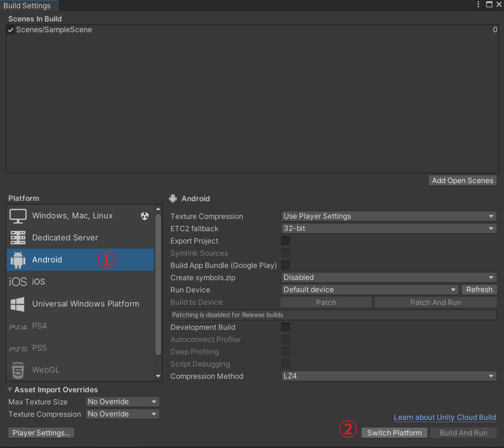Toggle the Deep Profiling checkbox
Image resolution: width=504 pixels, height=448 pixels.
(286, 351)
